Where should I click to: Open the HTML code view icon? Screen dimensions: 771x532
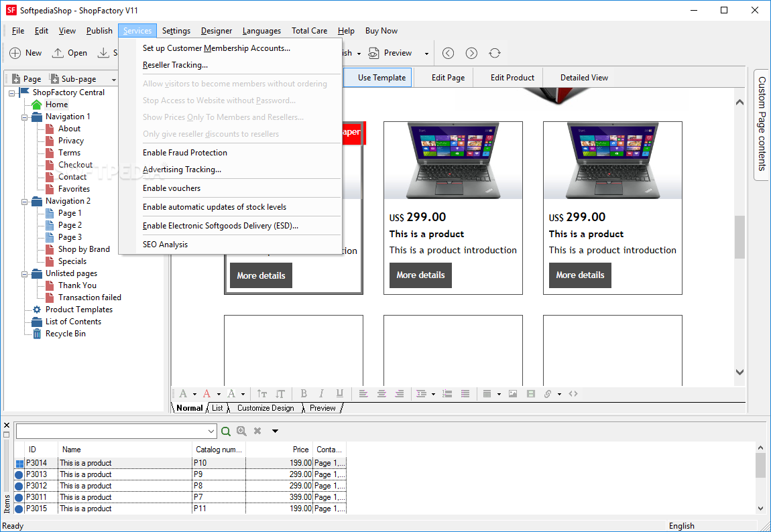tap(573, 393)
